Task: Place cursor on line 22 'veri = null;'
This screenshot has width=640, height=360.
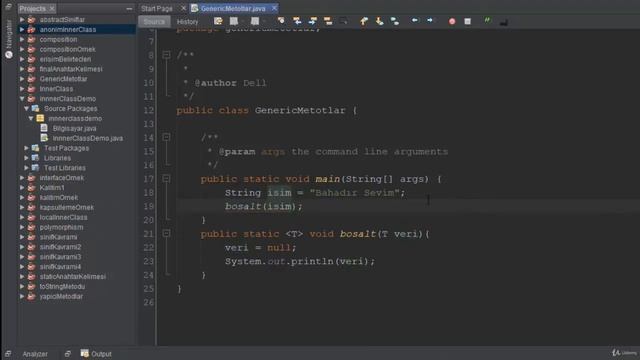Action: (260, 247)
